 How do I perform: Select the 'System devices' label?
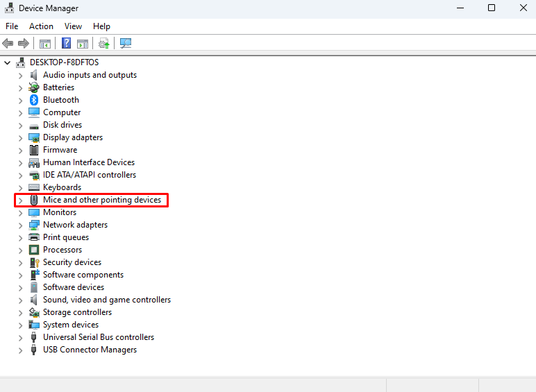71,325
